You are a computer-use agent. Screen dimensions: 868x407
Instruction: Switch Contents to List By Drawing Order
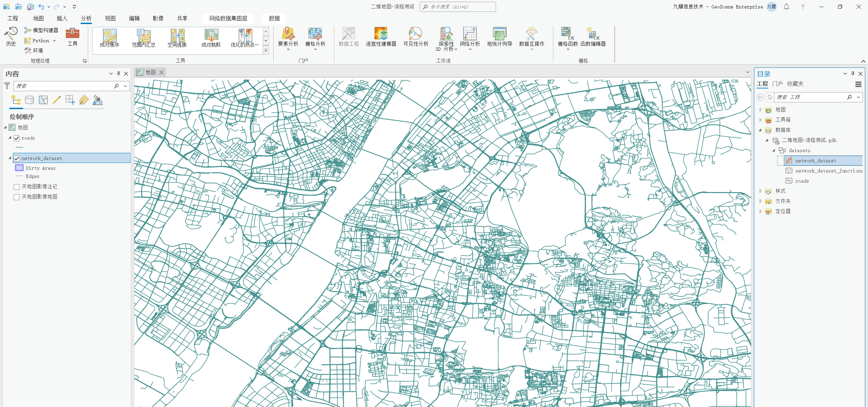pos(16,100)
